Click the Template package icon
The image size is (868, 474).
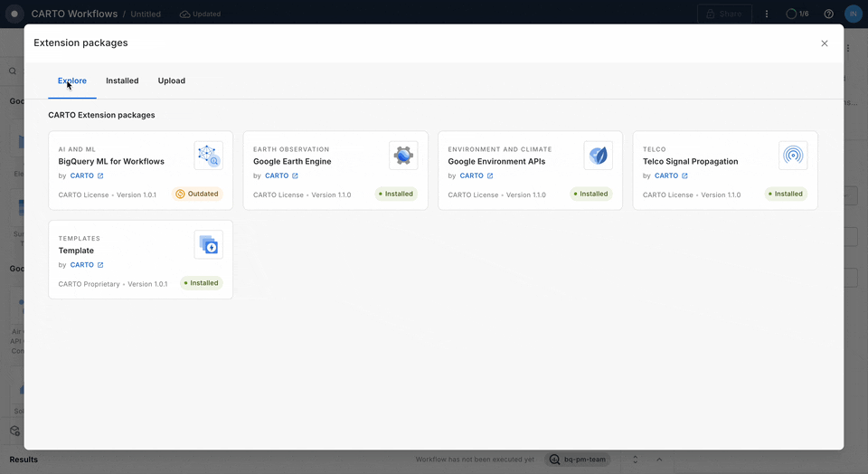208,244
